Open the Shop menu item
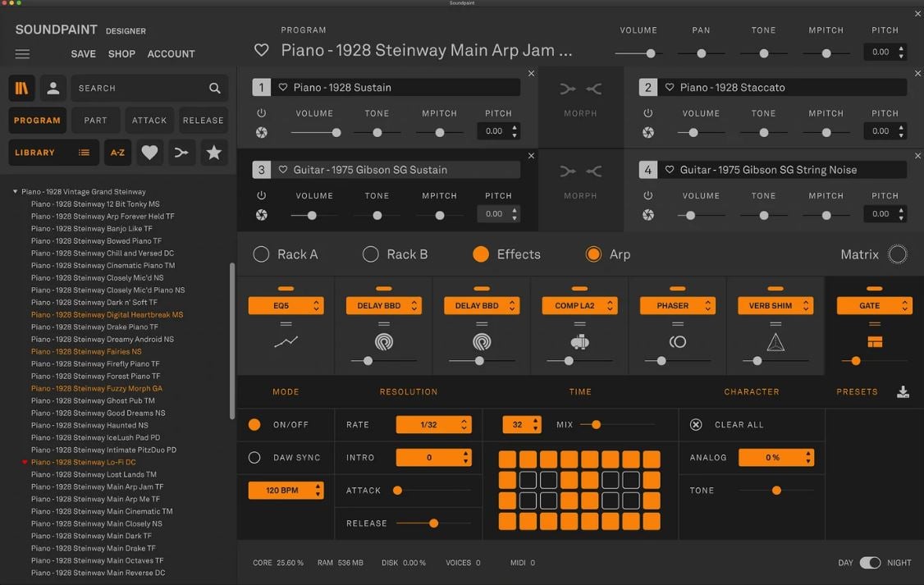 tap(121, 54)
